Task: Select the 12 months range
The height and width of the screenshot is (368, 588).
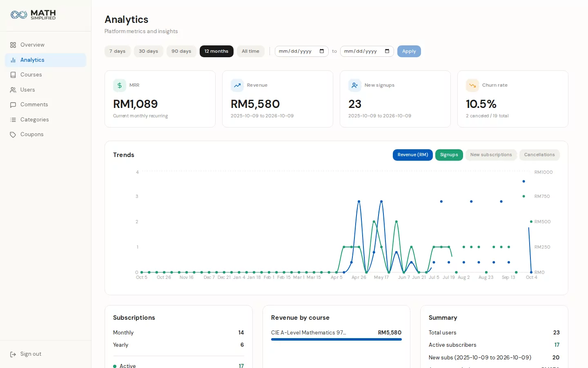Action: pos(216,51)
